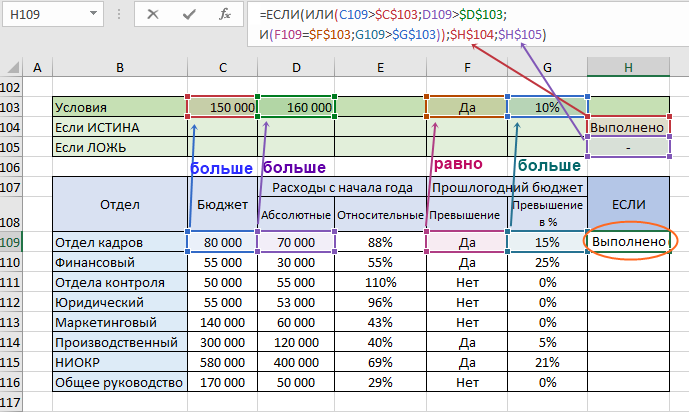Click the 'Превышение в %' subheader cell
Image resolution: width=689 pixels, height=412 pixels.
(547, 213)
